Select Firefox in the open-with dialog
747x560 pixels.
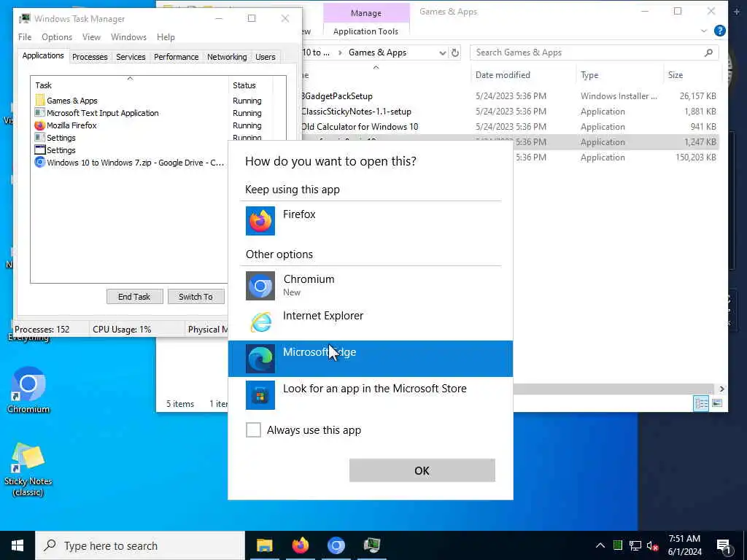(370, 220)
